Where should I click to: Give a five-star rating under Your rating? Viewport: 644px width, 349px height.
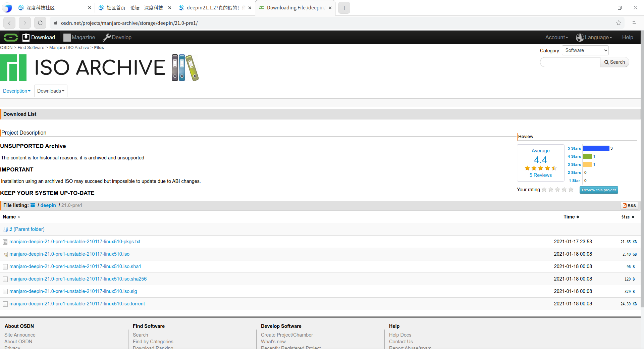(571, 190)
